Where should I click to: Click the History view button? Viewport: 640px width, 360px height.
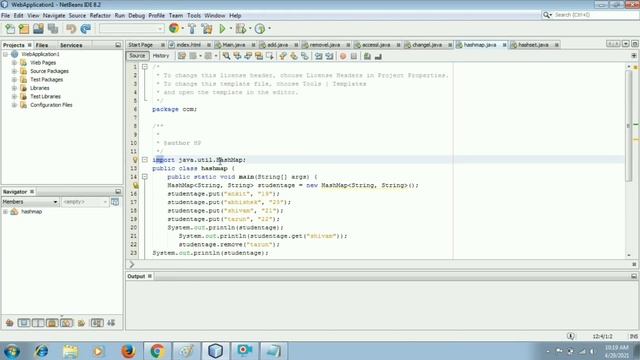coord(160,56)
